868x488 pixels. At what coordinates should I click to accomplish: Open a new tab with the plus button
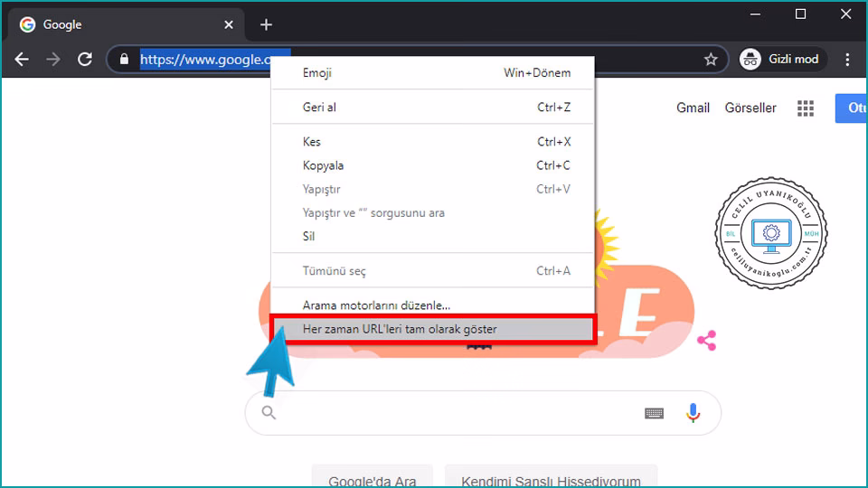[x=266, y=25]
